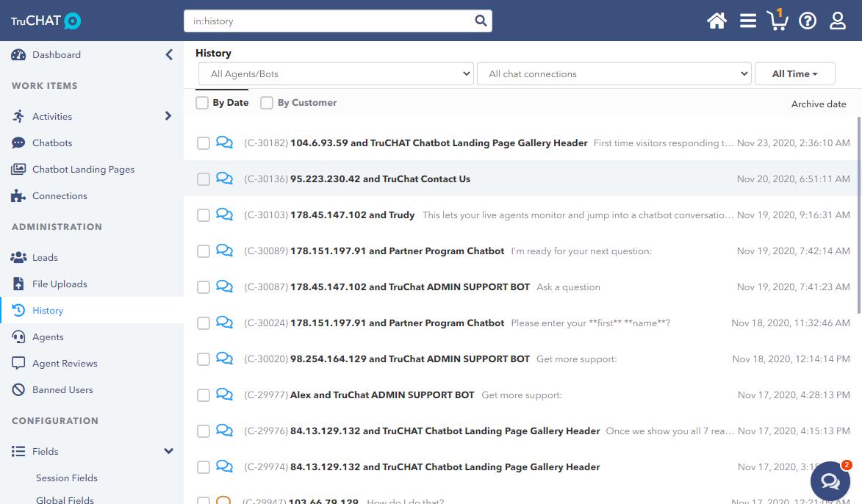Open Leads in the sidebar
The image size is (862, 504).
tap(45, 257)
